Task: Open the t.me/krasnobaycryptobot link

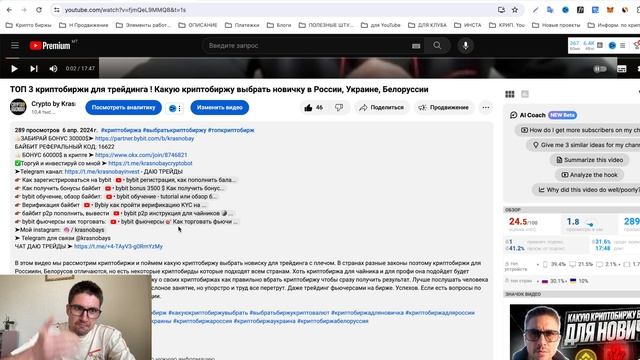Action: coord(150,163)
